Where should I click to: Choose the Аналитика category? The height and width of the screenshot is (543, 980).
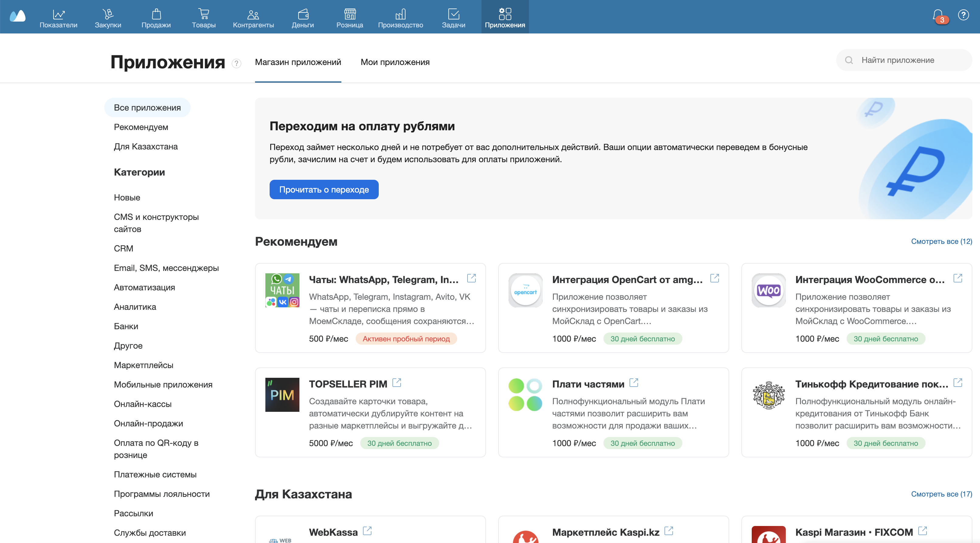click(135, 307)
